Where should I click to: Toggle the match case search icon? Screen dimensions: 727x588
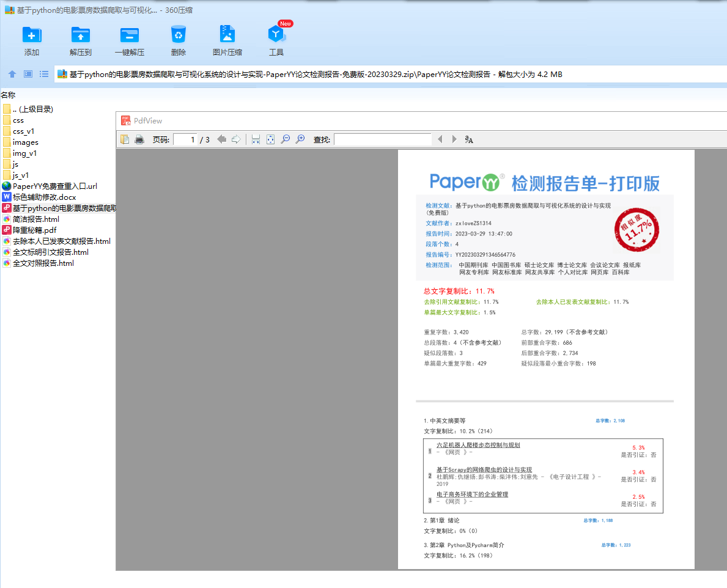[469, 139]
